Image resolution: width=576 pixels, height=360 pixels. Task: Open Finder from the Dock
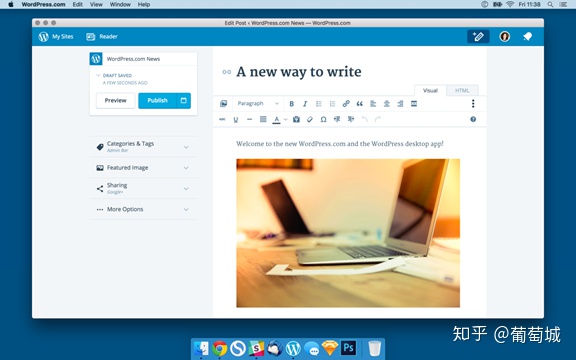coord(201,348)
